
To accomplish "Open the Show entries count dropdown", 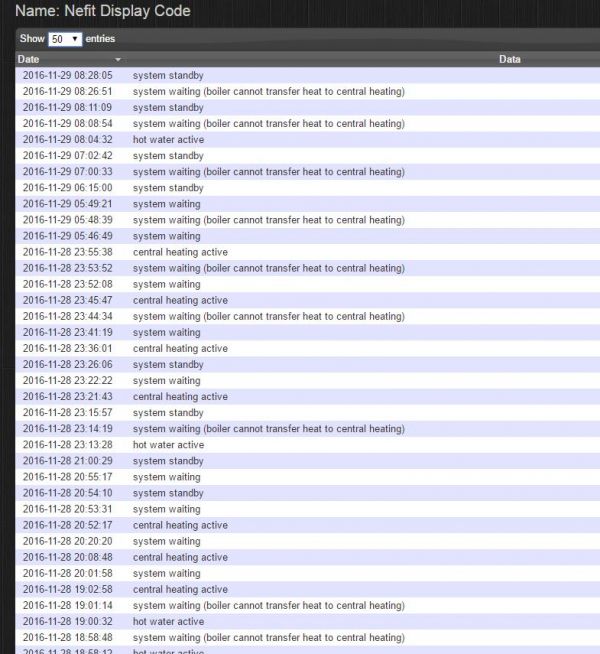I will click(x=65, y=39).
